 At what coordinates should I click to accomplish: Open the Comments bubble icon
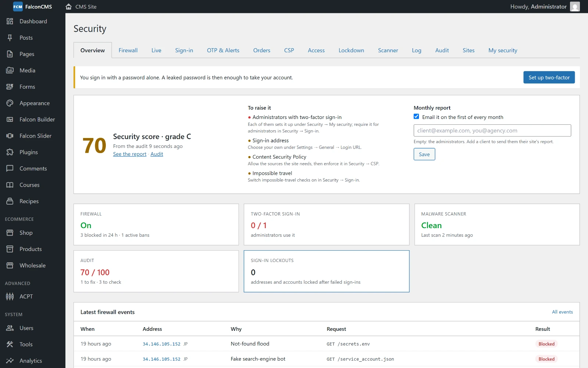(x=10, y=169)
